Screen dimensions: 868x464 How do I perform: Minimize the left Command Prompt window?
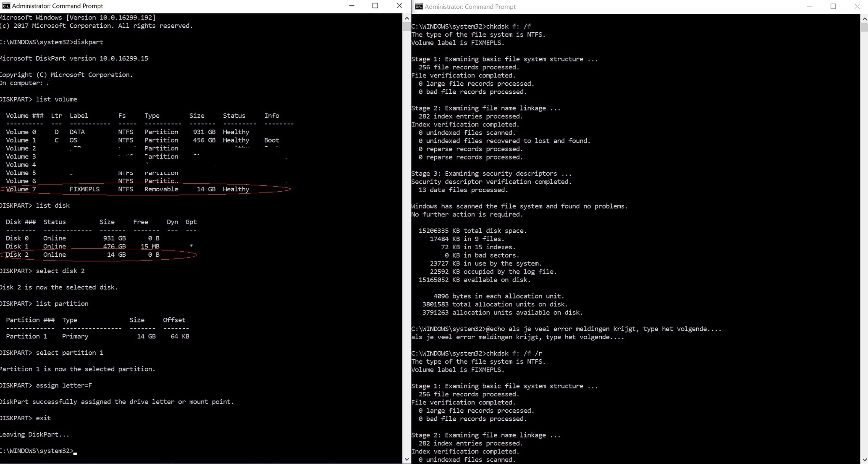(x=352, y=6)
